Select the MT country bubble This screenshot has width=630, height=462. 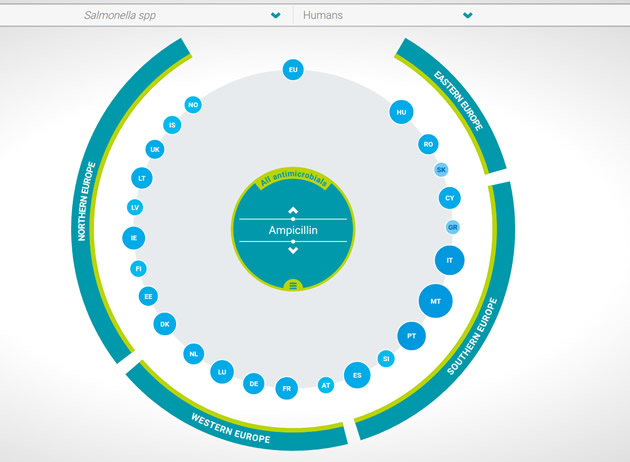435,301
